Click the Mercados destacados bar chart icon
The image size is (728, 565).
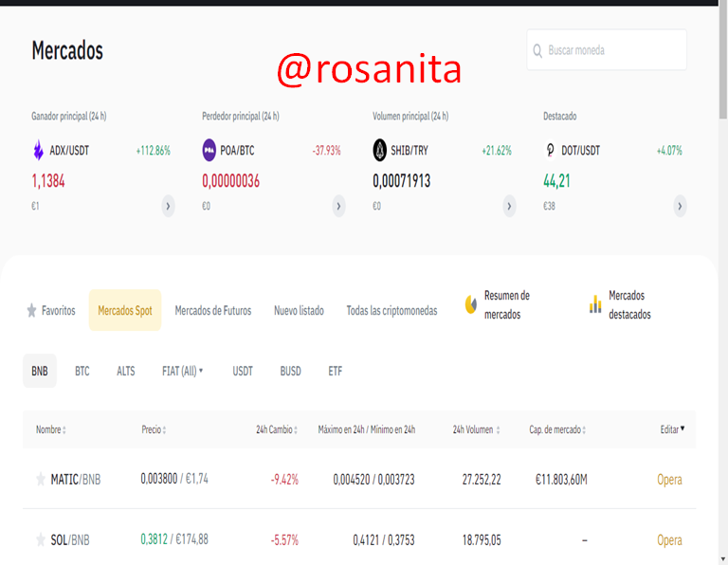[595, 304]
